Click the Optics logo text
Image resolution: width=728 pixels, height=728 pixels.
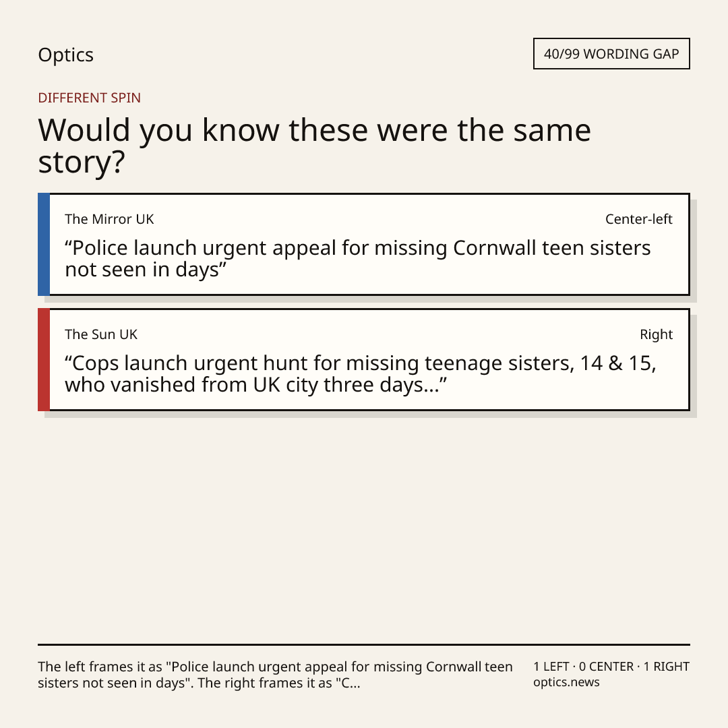click(x=65, y=55)
